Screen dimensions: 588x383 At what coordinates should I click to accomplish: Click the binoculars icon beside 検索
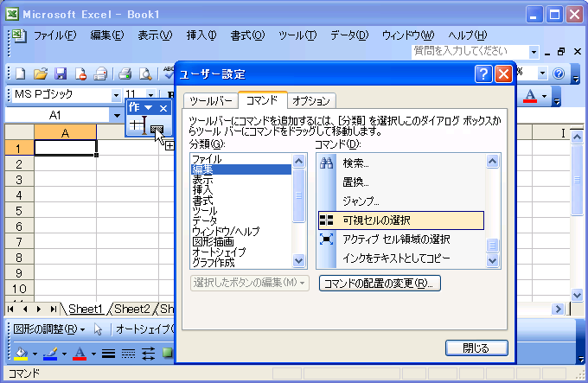[x=326, y=163]
